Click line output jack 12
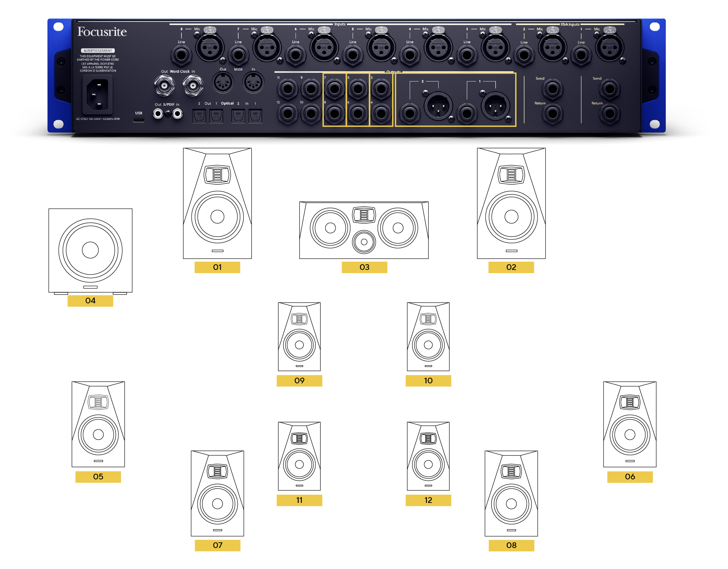 (x=288, y=114)
